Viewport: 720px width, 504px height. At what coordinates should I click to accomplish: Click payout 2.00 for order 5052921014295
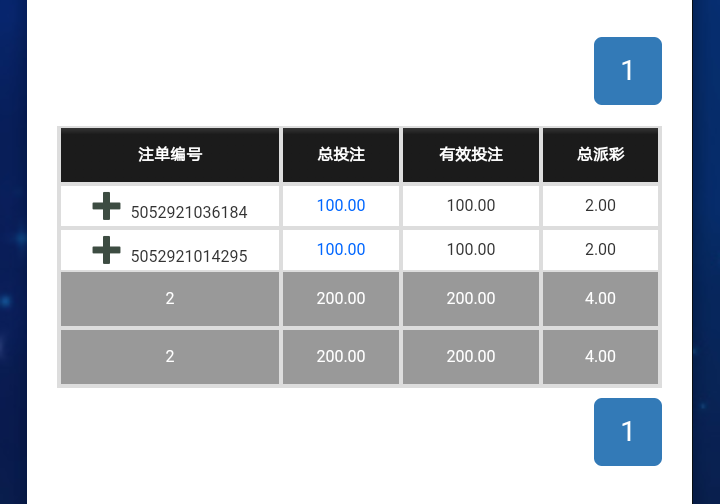coord(600,249)
